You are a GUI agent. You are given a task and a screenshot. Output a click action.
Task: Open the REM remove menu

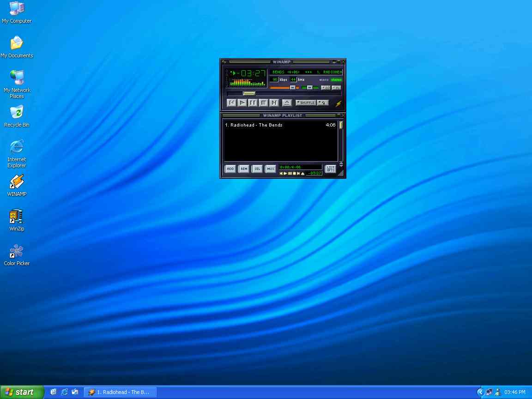coord(243,169)
